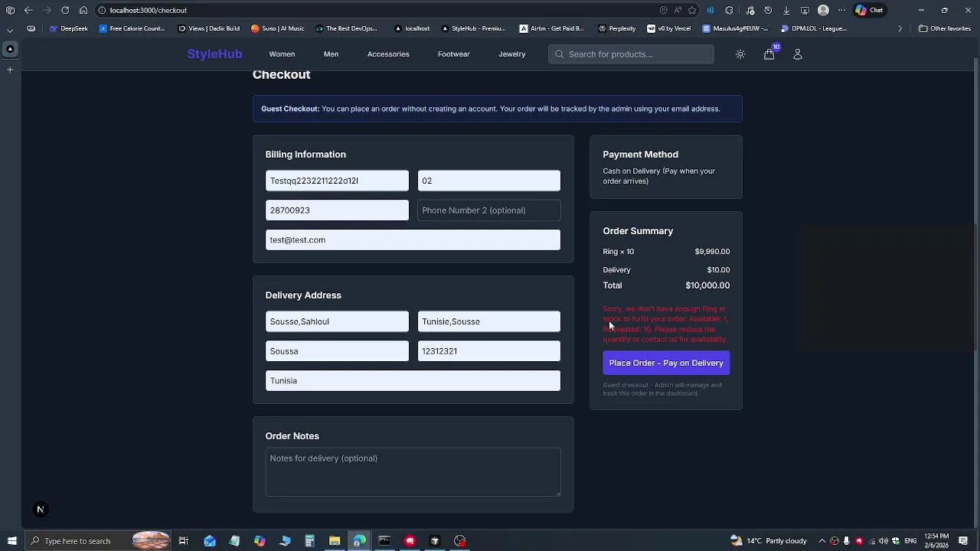Edit field containing Tunisie,Sousse
The width and height of the screenshot is (980, 551).
488,321
